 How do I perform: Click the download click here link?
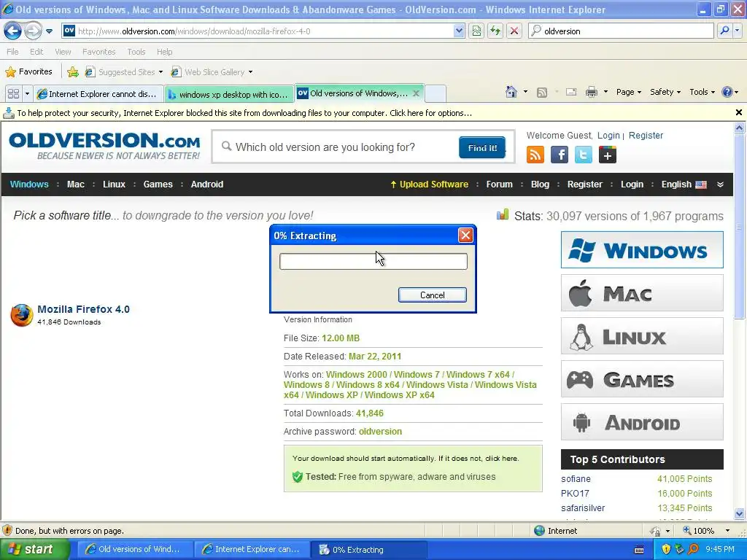click(x=501, y=458)
